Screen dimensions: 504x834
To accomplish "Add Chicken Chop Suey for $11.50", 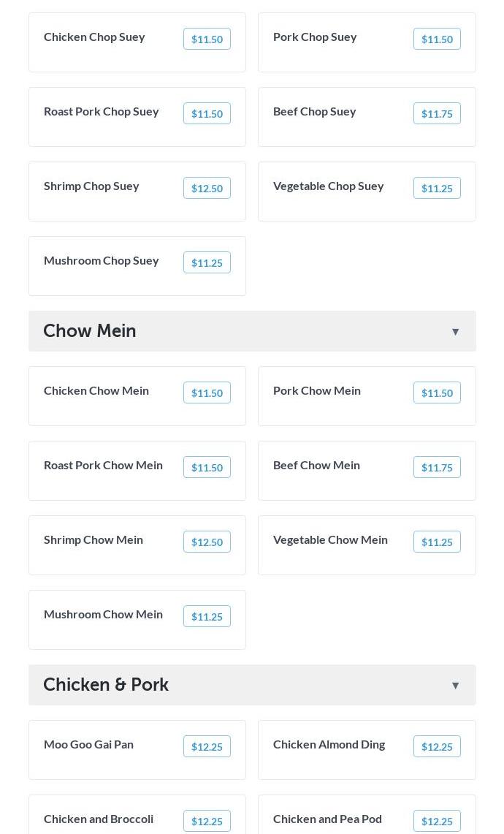I will (x=207, y=39).
